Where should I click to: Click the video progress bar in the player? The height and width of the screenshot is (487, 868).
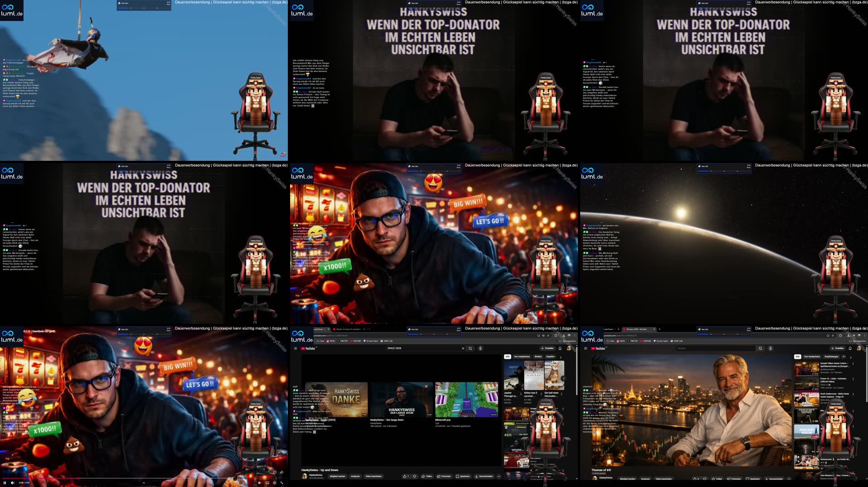[x=136, y=478]
